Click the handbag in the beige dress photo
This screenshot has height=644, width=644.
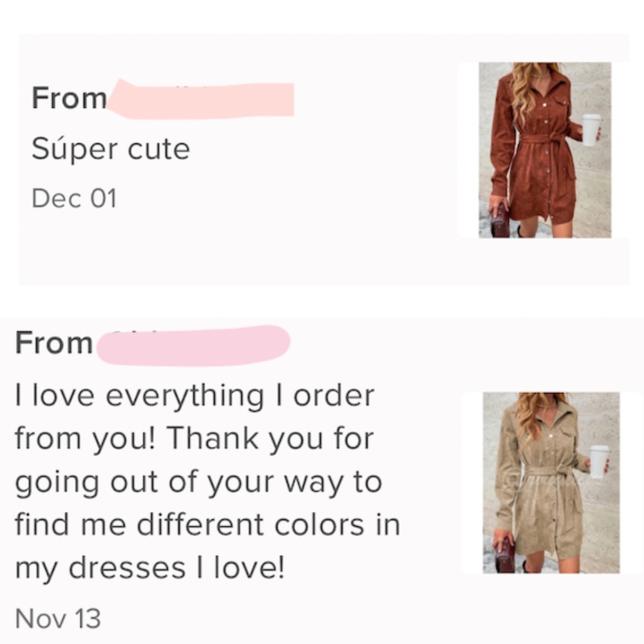(505, 555)
